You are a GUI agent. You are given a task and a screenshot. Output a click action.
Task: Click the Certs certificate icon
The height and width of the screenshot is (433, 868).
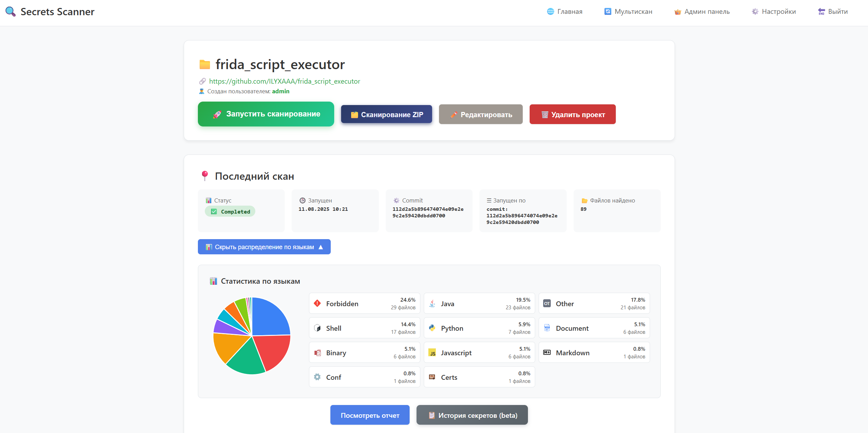[x=432, y=377]
